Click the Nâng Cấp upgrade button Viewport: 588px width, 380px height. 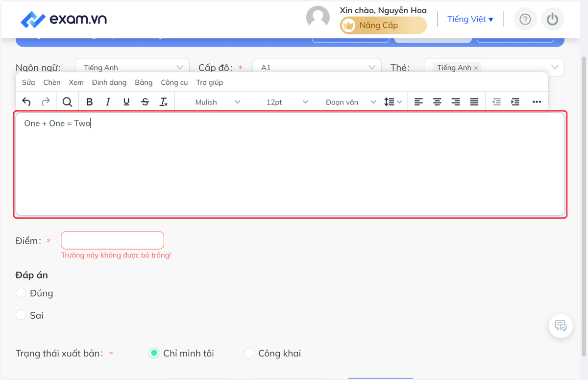tap(383, 25)
